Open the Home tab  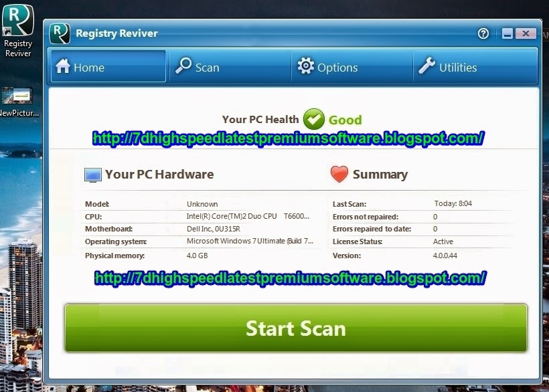pos(108,66)
